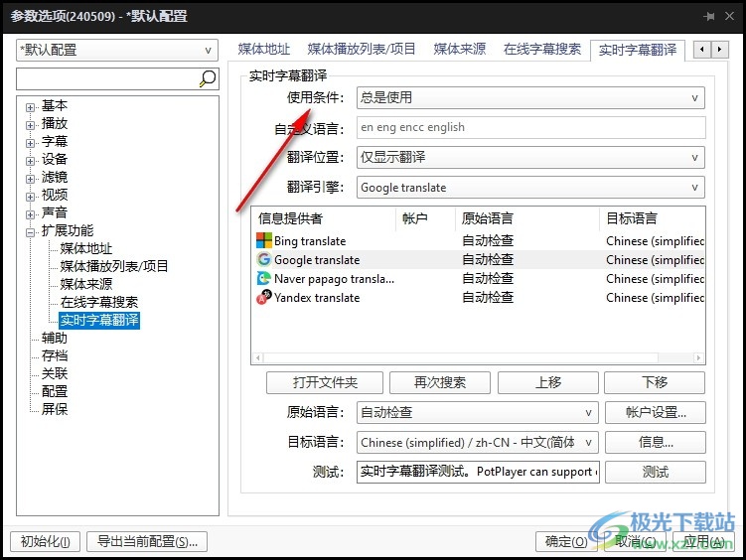Click the 帐户 column header
746x560 pixels.
pyautogui.click(x=426, y=218)
